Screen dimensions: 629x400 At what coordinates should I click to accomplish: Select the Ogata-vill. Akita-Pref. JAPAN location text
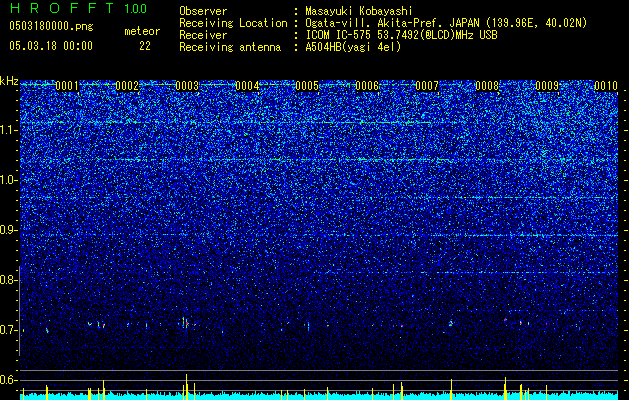point(446,23)
